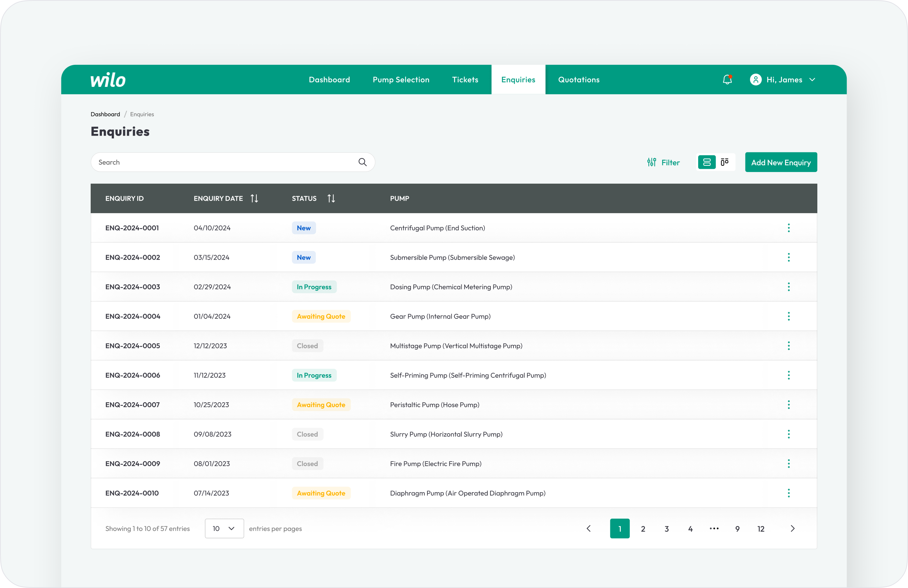Image resolution: width=908 pixels, height=588 pixels.
Task: Open the actions menu for ENQ-2024-0001
Action: point(789,228)
